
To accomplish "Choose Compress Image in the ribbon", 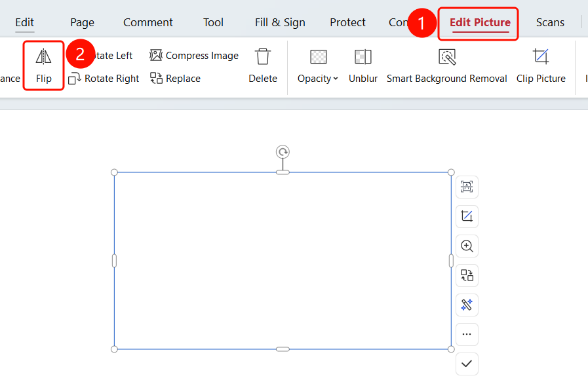I will [x=194, y=56].
